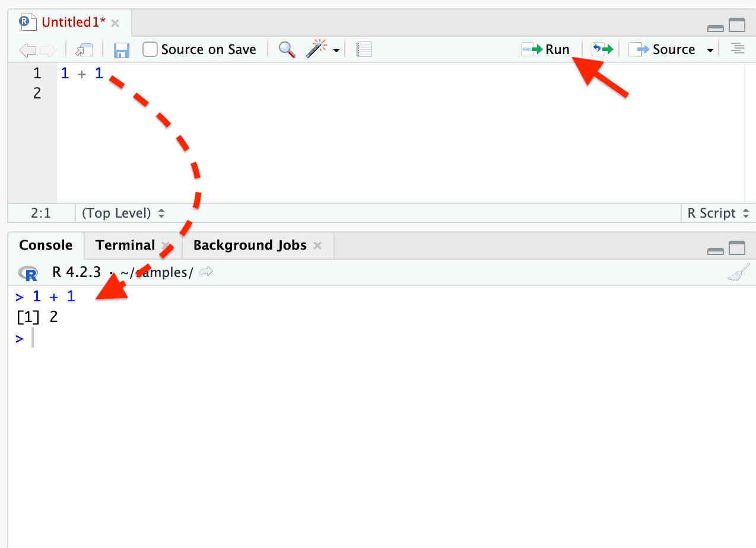
Task: Click the console prompt input line
Action: pyautogui.click(x=33, y=338)
